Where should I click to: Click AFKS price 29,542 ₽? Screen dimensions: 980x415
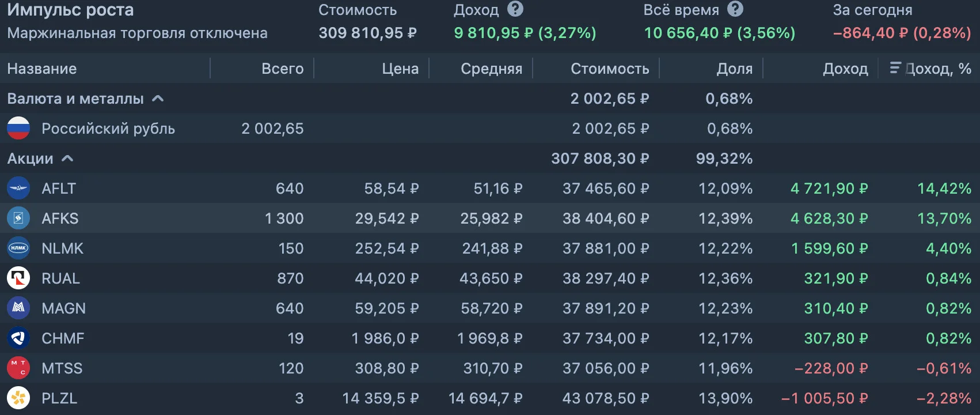(387, 218)
